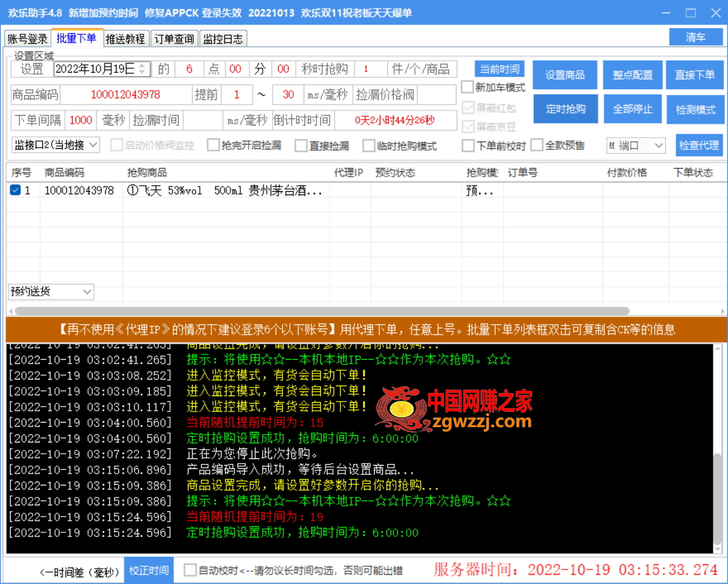Click the log scrollbar up arrow
The height and width of the screenshot is (584, 728).
718,348
